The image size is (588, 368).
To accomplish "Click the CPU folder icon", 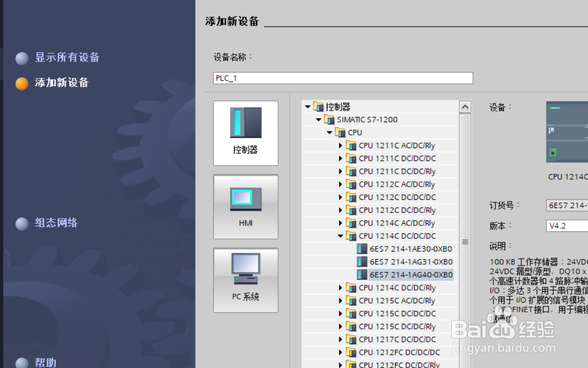I will (340, 132).
